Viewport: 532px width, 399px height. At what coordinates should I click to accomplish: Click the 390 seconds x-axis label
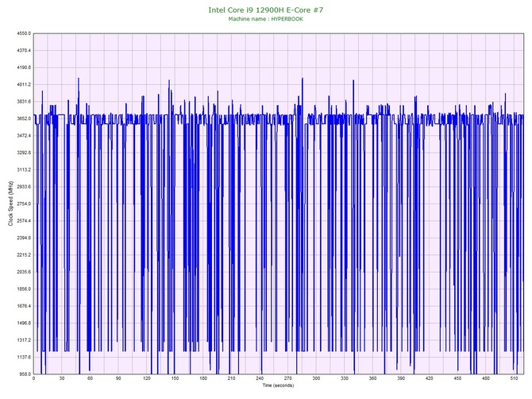(x=401, y=378)
